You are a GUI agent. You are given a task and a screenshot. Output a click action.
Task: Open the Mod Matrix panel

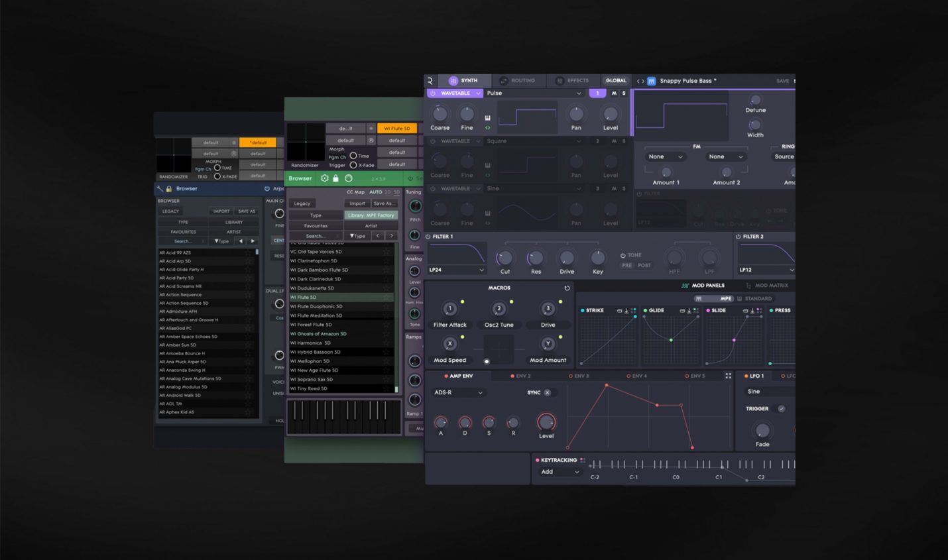point(771,286)
